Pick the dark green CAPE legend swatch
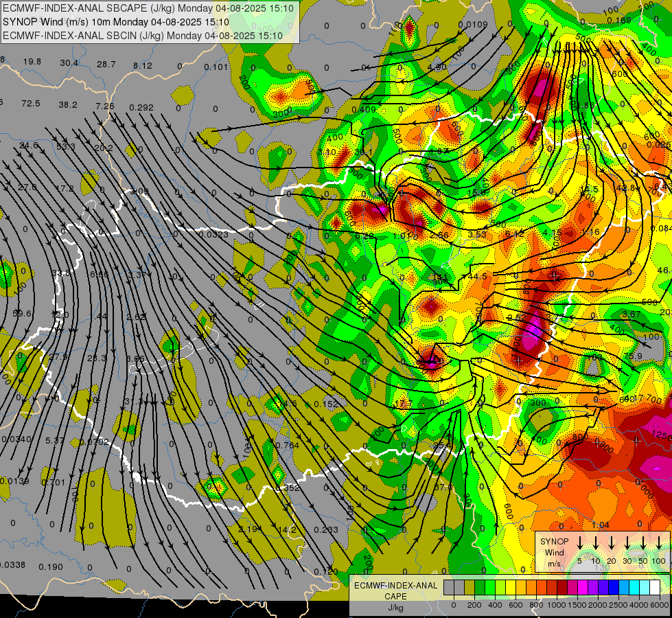 (480, 587)
